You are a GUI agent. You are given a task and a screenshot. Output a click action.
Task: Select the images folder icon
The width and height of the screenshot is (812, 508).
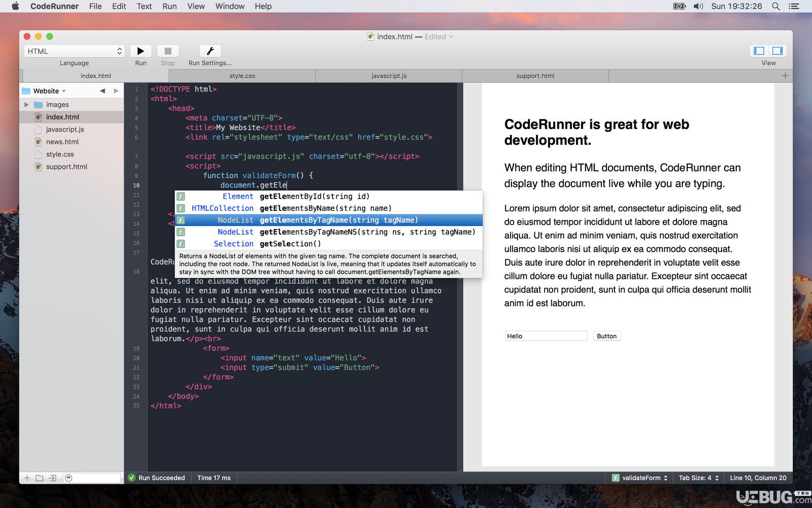tap(38, 105)
